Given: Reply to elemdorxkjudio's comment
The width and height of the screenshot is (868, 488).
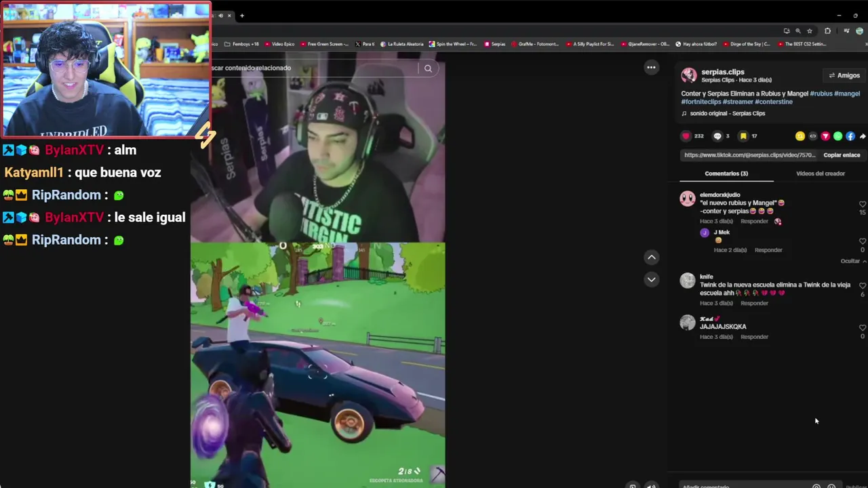Looking at the screenshot, I should 754,222.
